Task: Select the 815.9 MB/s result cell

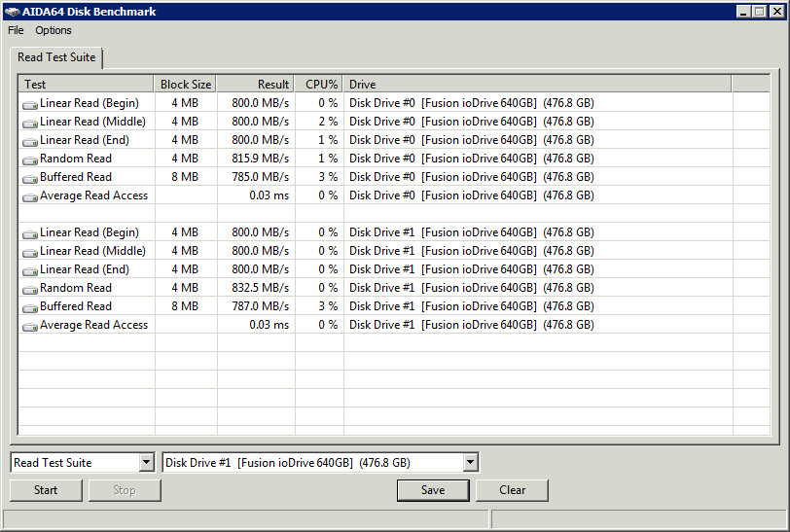Action: (x=261, y=159)
